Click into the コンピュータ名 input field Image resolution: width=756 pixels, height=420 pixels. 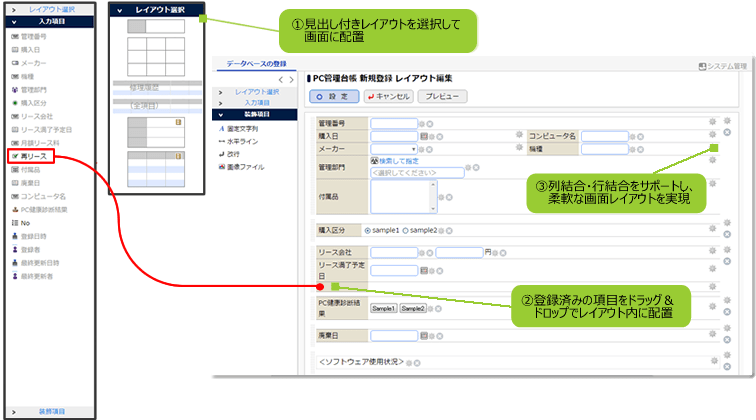click(x=605, y=136)
